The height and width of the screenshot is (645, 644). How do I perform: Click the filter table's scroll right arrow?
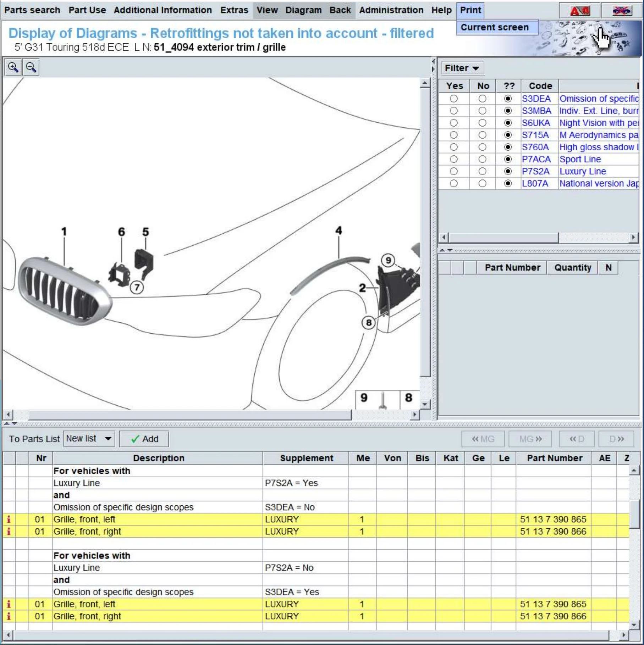(x=634, y=237)
